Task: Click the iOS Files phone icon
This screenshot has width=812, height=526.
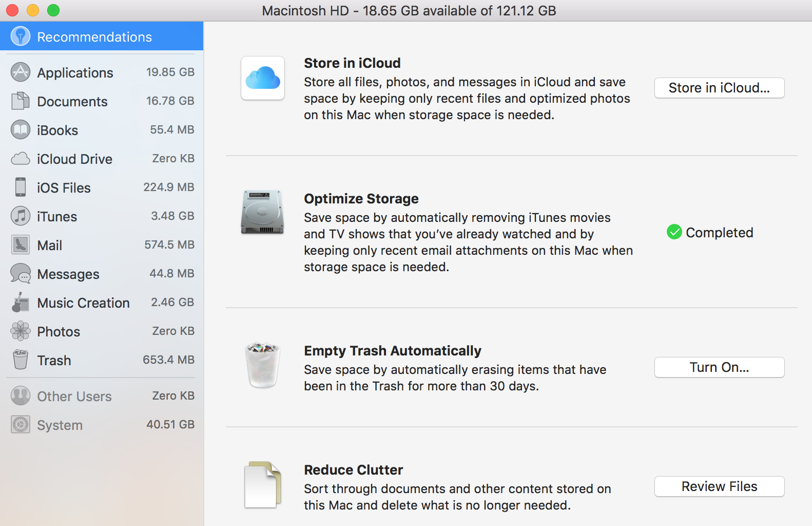Action: point(21,187)
